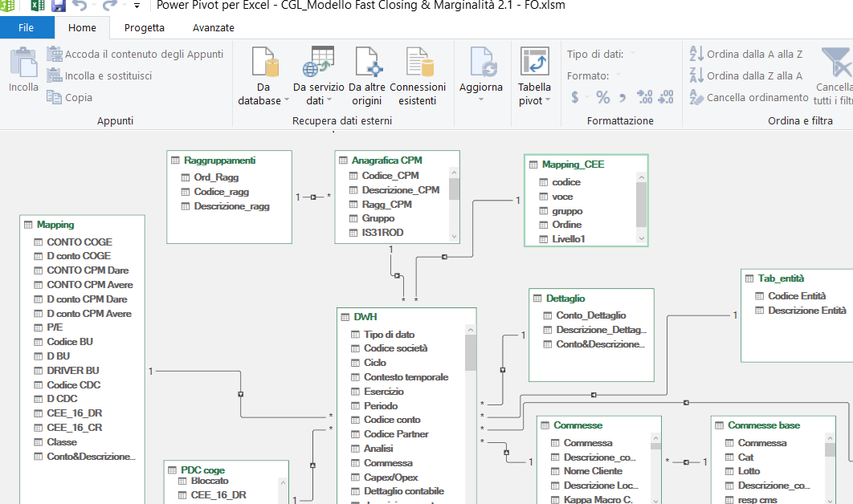
Task: Apply currency dollar format
Action: [575, 97]
